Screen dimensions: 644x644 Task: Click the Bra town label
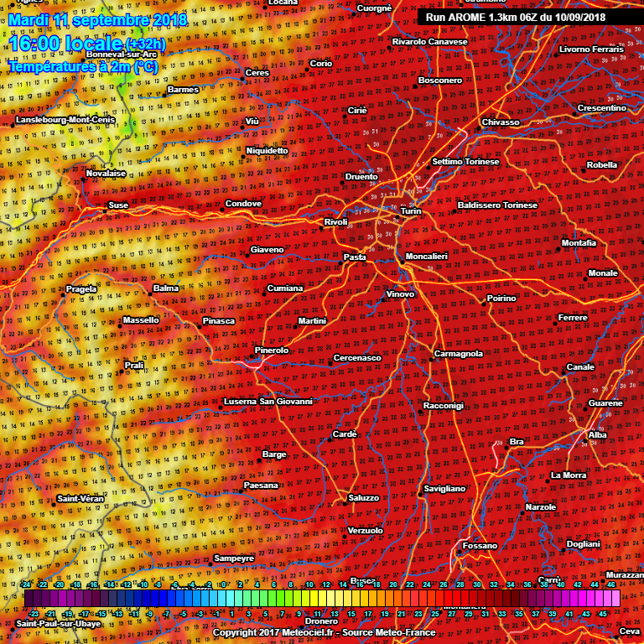(517, 442)
